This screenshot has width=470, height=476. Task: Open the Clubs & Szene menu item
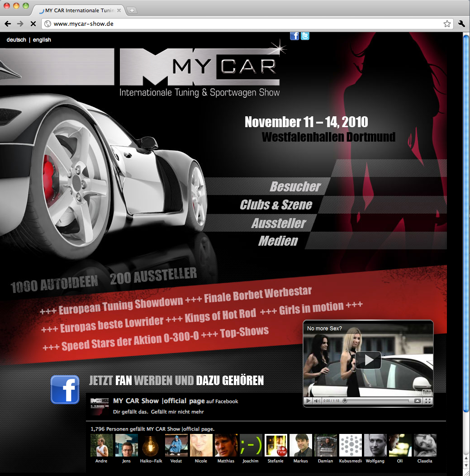(276, 205)
